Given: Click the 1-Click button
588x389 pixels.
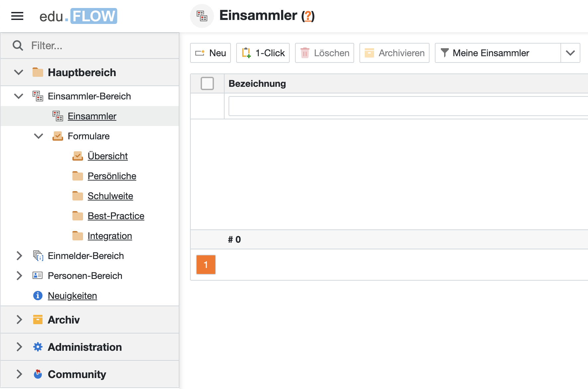Looking at the screenshot, I should pos(263,53).
